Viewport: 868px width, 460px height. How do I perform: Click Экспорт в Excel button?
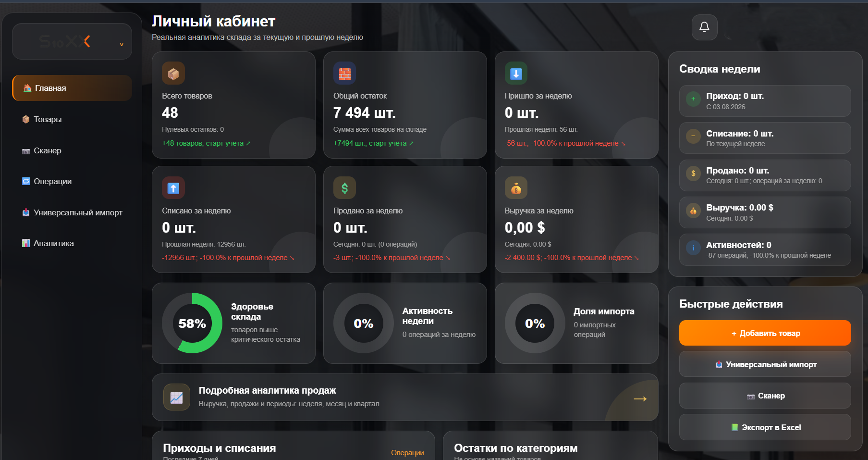[x=765, y=427]
